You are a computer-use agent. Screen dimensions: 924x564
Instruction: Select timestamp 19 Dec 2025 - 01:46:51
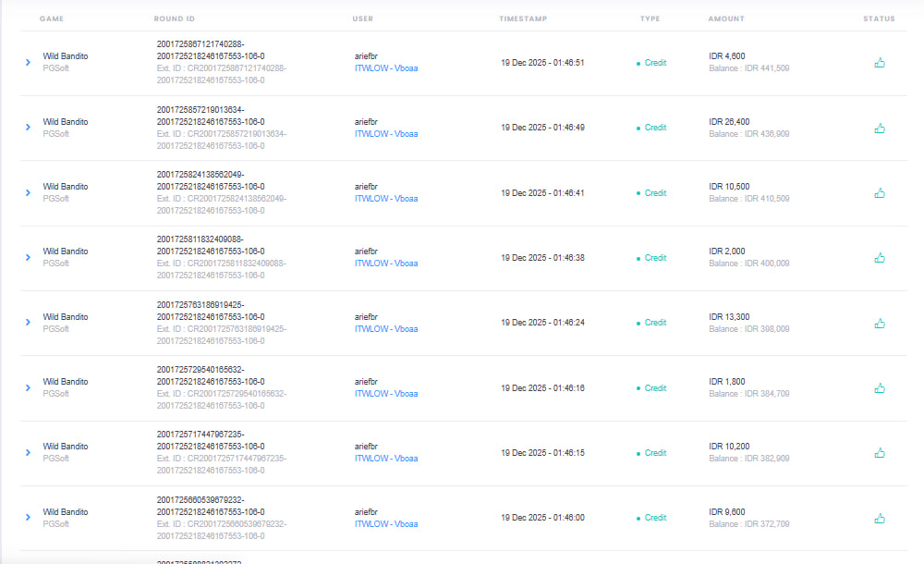click(542, 63)
